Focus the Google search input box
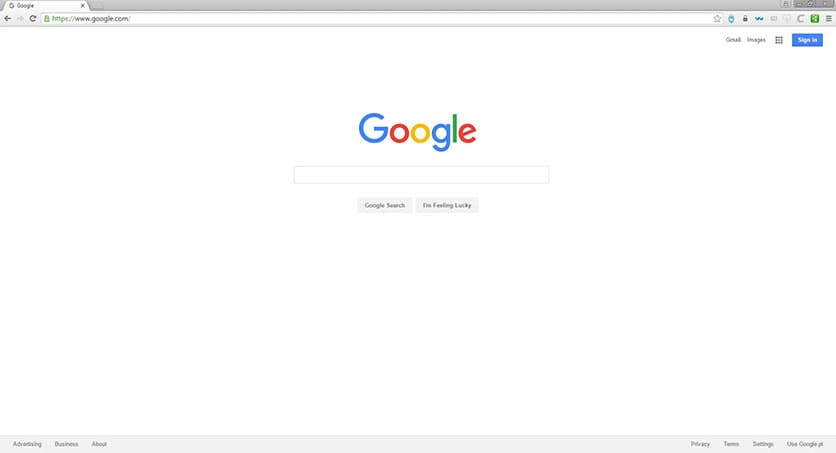This screenshot has height=453, width=836. click(x=421, y=175)
